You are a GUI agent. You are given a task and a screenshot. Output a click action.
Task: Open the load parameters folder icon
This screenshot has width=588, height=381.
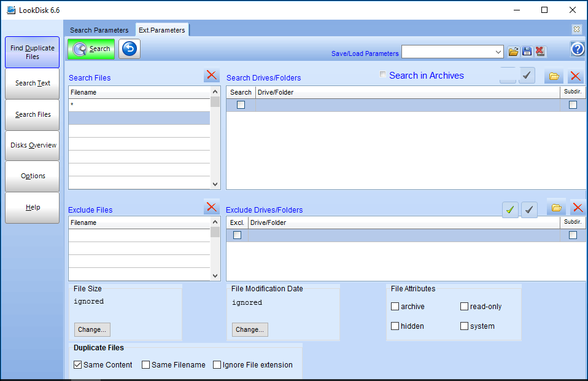pyautogui.click(x=513, y=52)
